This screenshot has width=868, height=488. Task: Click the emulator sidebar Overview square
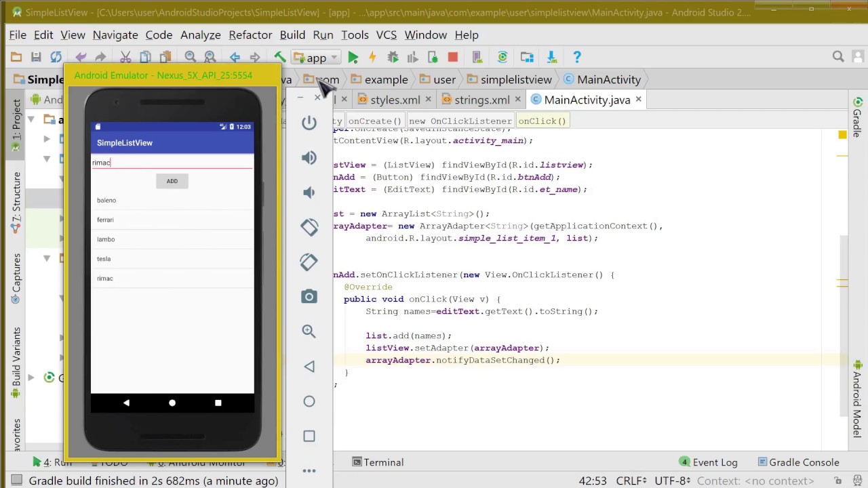(309, 436)
